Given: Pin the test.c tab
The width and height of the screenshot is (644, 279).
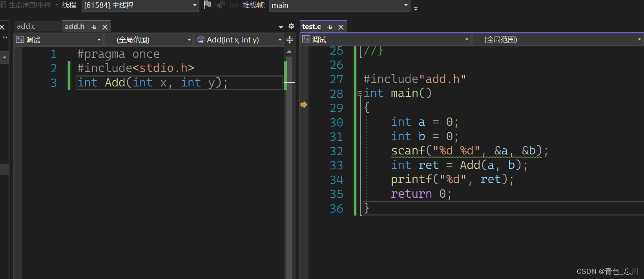Looking at the screenshot, I should [x=330, y=27].
